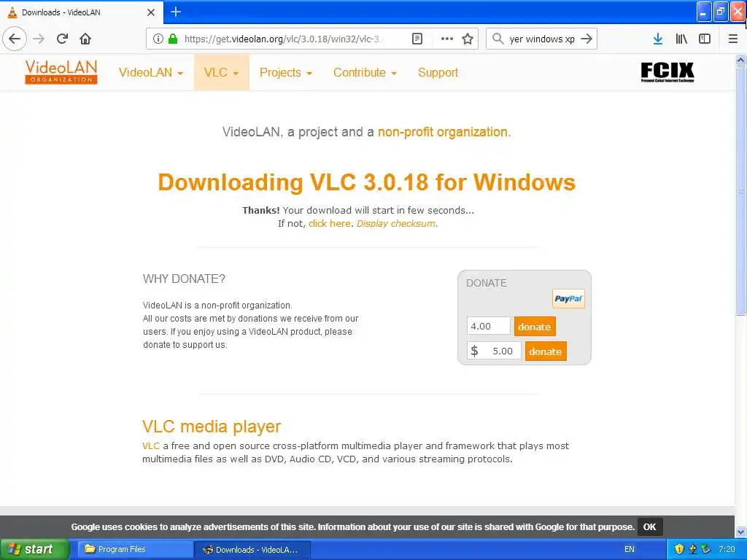Close the Downloads - VideoLAN tab

(151, 12)
